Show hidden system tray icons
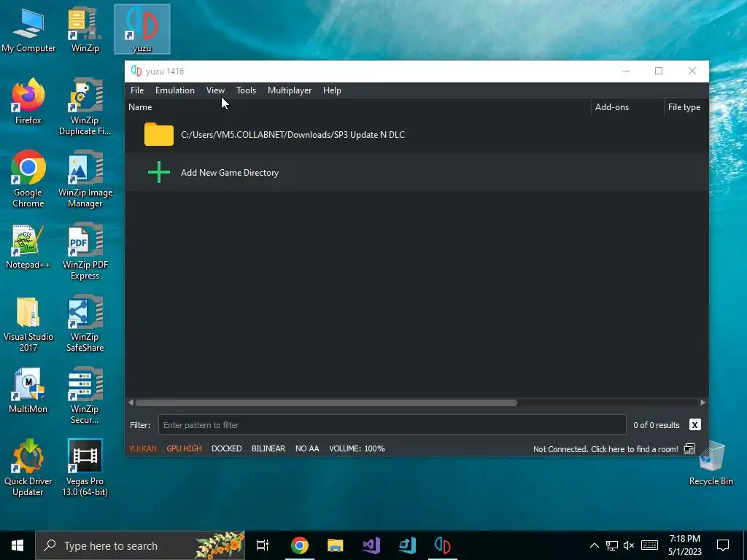The height and width of the screenshot is (560, 747). tap(594, 545)
